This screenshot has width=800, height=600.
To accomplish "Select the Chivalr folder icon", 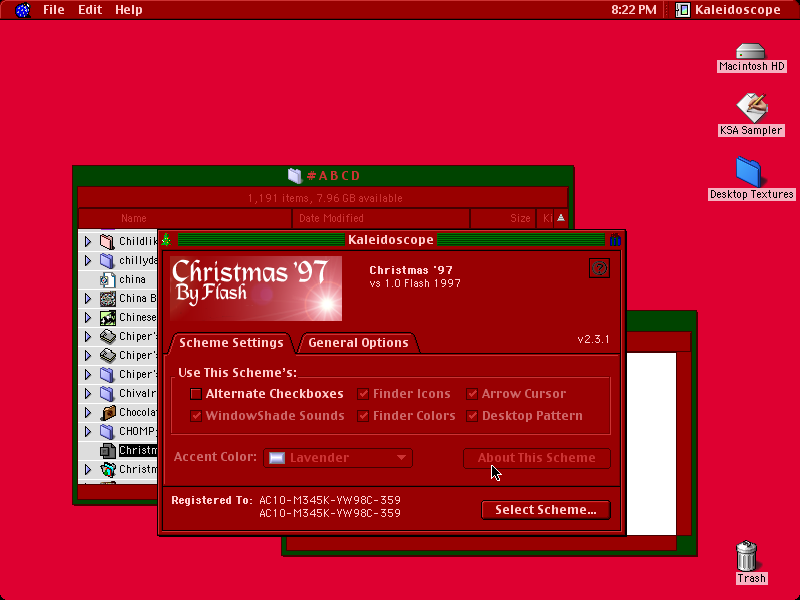I will coord(107,393).
